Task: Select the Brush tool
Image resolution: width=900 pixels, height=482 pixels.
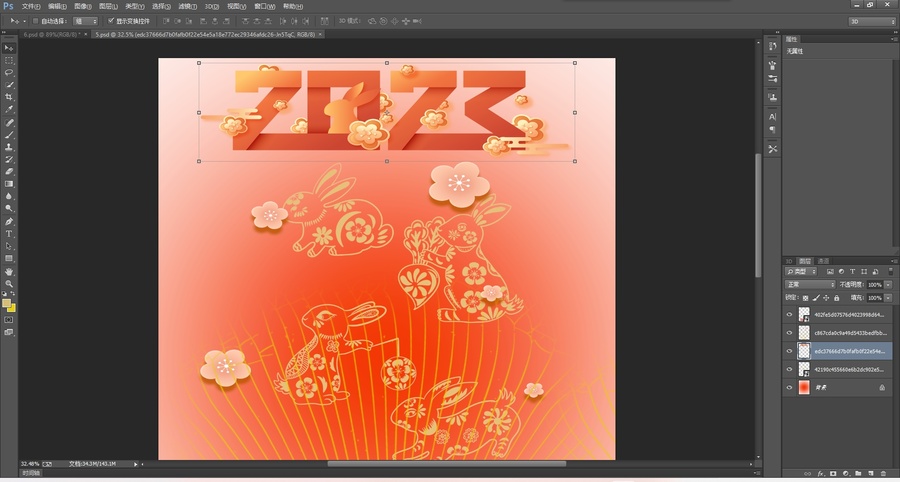Action: [9, 135]
